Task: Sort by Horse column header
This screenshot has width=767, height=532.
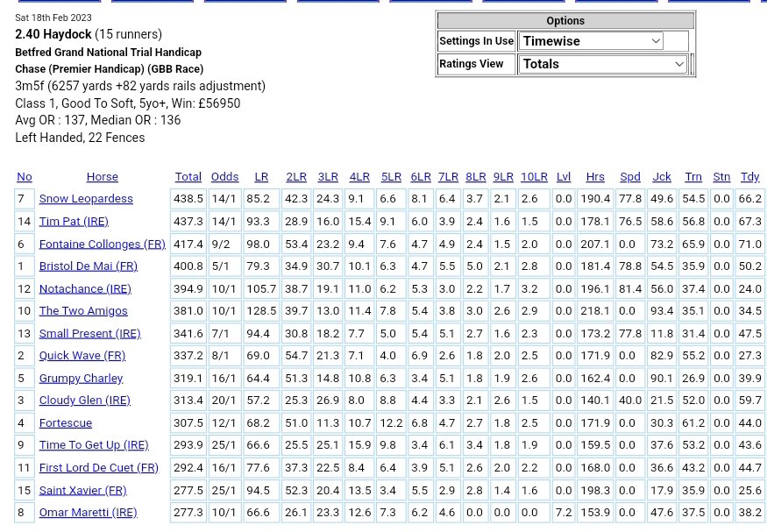Action: 102,176
